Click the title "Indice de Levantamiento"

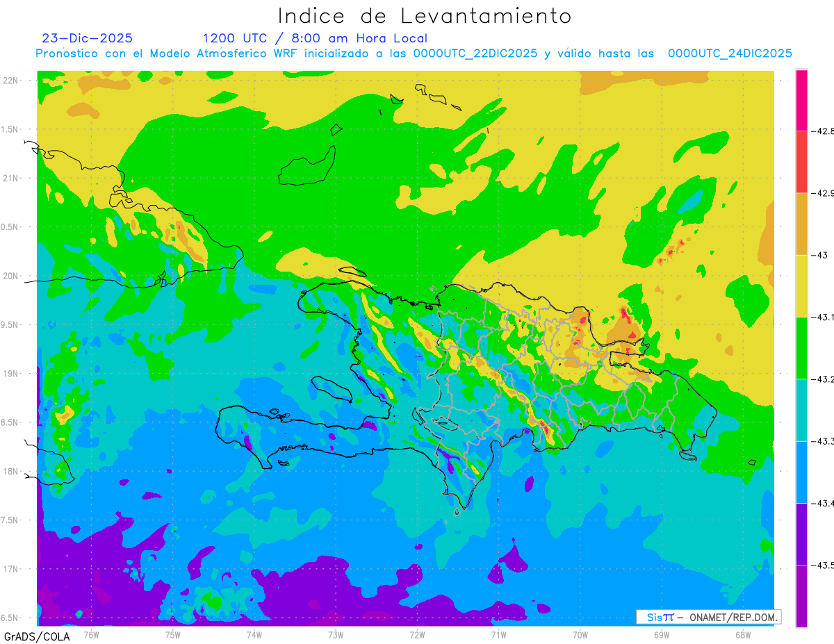pos(425,16)
